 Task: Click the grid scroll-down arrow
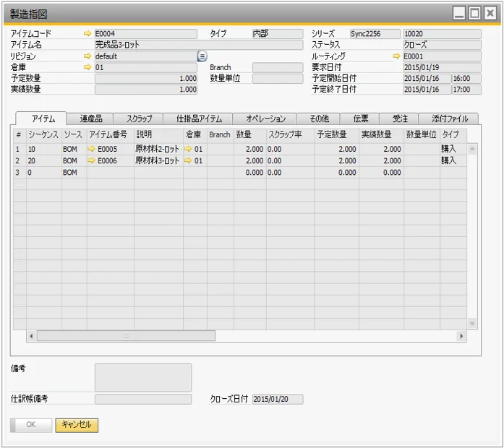[x=472, y=324]
